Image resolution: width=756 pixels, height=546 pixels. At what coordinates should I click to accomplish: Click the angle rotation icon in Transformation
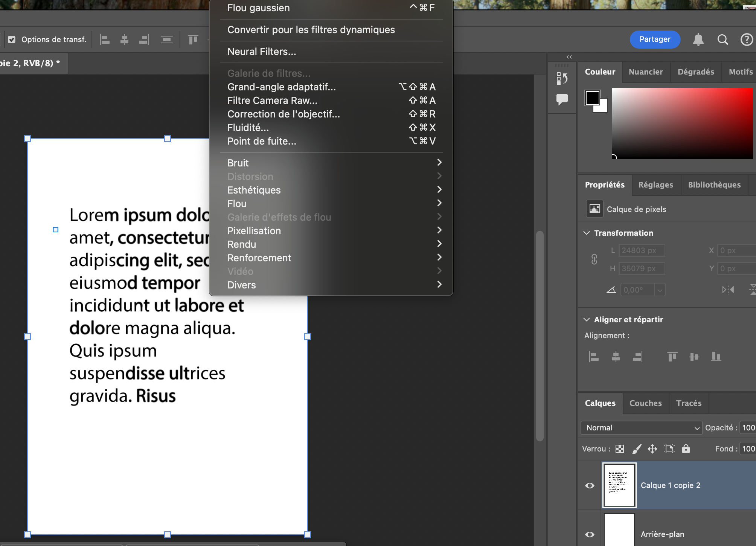click(x=611, y=290)
